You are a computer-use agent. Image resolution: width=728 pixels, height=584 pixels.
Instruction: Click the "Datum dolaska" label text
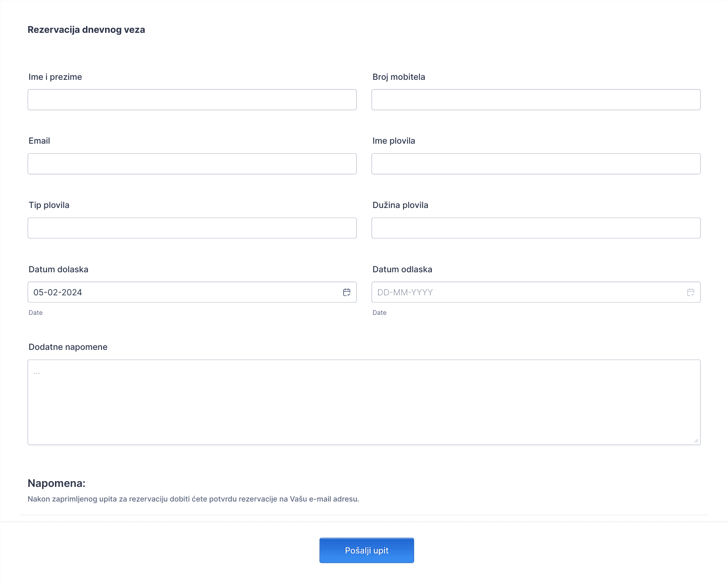[x=58, y=269]
